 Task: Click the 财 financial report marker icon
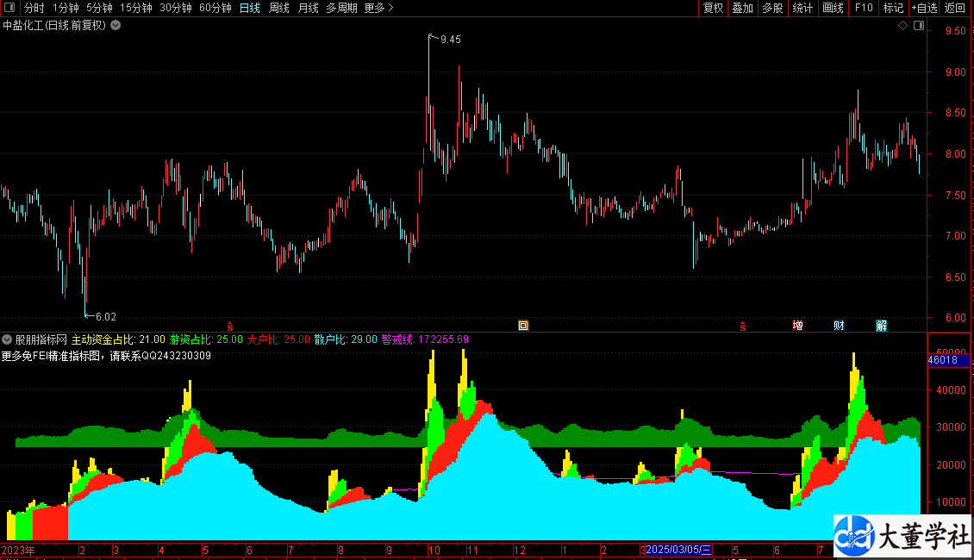coord(839,326)
